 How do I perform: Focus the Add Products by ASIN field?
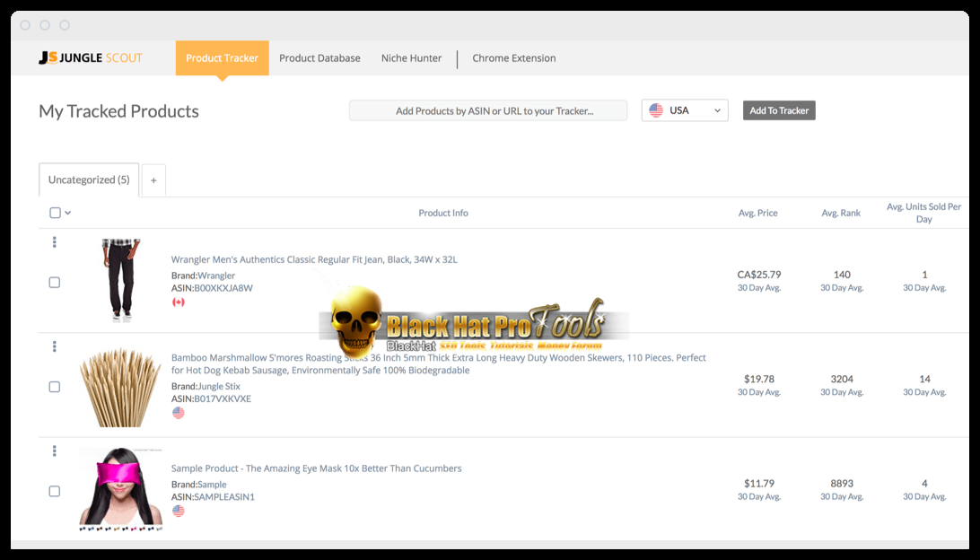point(488,110)
